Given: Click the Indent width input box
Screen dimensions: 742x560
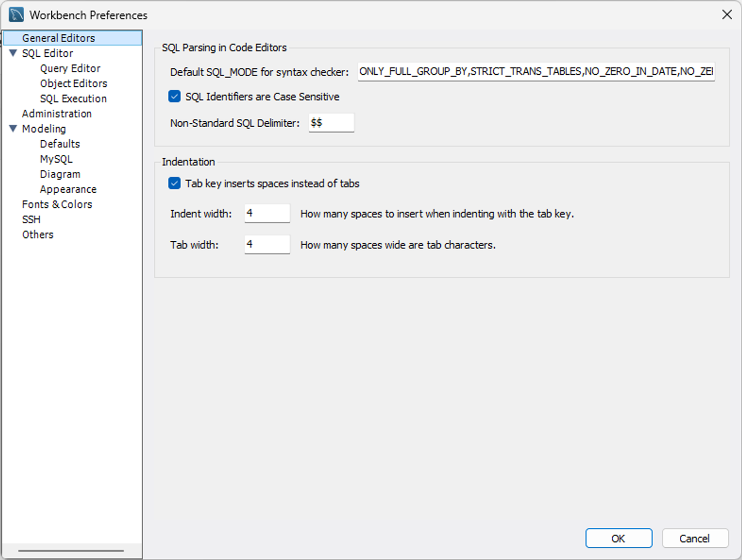Looking at the screenshot, I should pos(267,213).
